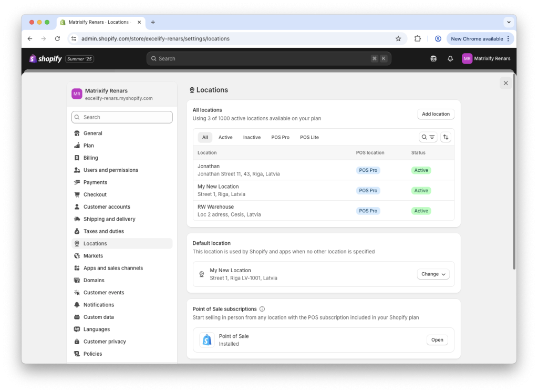Filter locations by Active status
Viewport: 538px width, 392px height.
(225, 137)
